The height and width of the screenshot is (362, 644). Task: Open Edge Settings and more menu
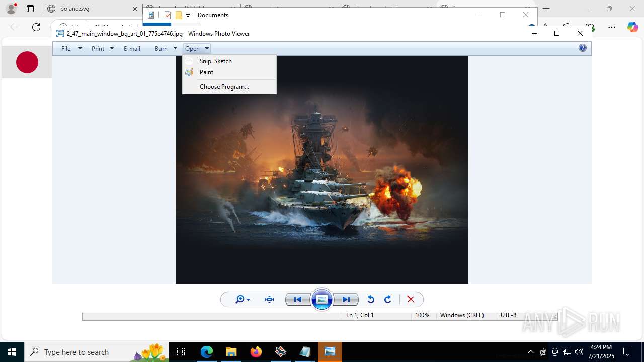pos(612,27)
